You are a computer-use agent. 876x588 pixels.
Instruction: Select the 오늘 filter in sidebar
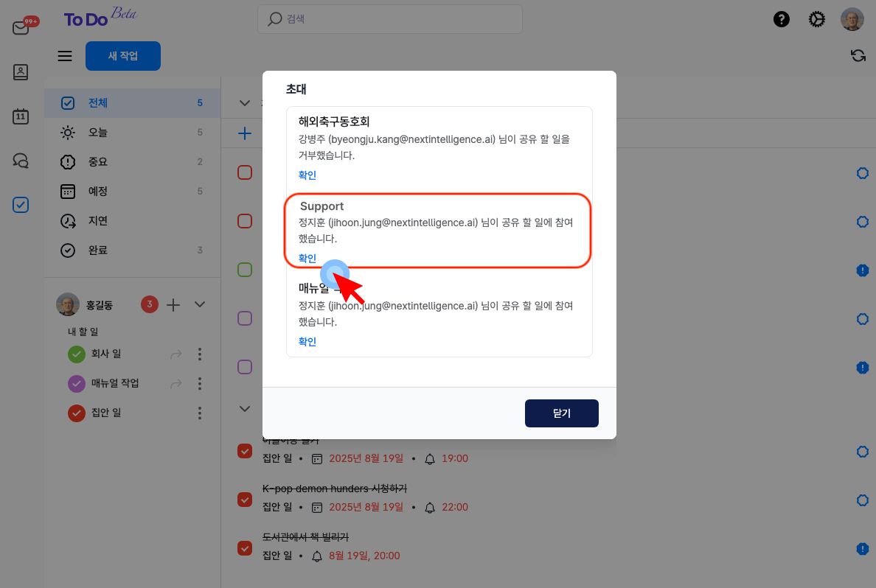coord(98,133)
